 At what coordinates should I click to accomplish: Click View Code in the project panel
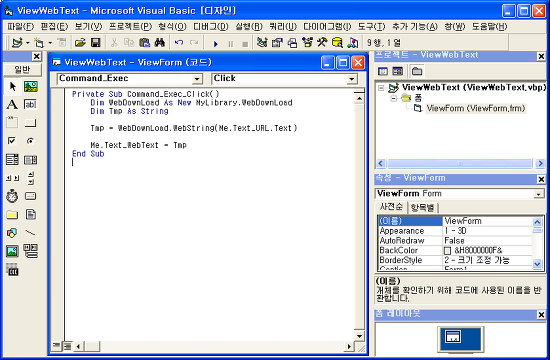click(383, 72)
